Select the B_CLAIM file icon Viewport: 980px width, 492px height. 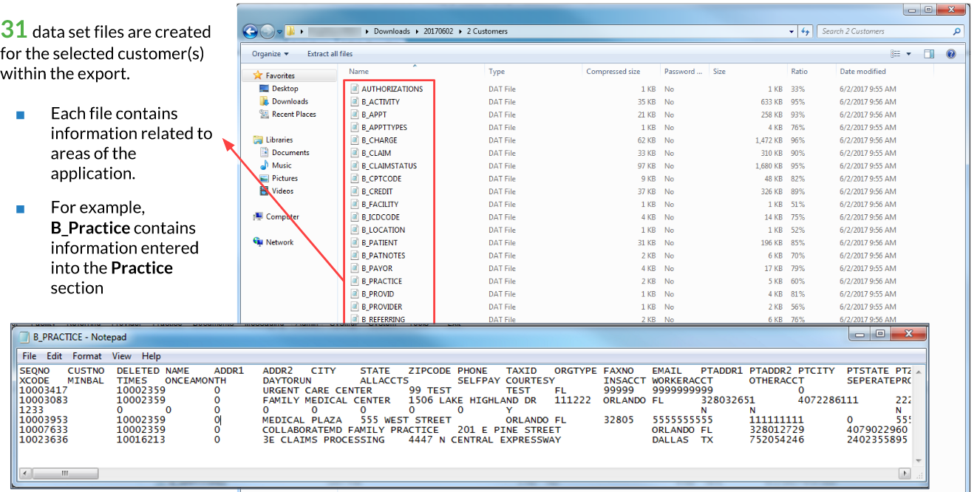(355, 153)
